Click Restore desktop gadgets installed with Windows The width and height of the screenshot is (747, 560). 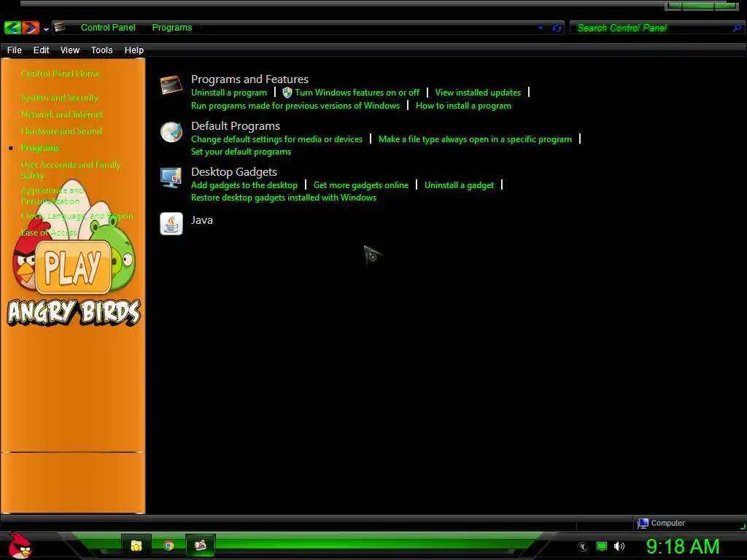[284, 197]
